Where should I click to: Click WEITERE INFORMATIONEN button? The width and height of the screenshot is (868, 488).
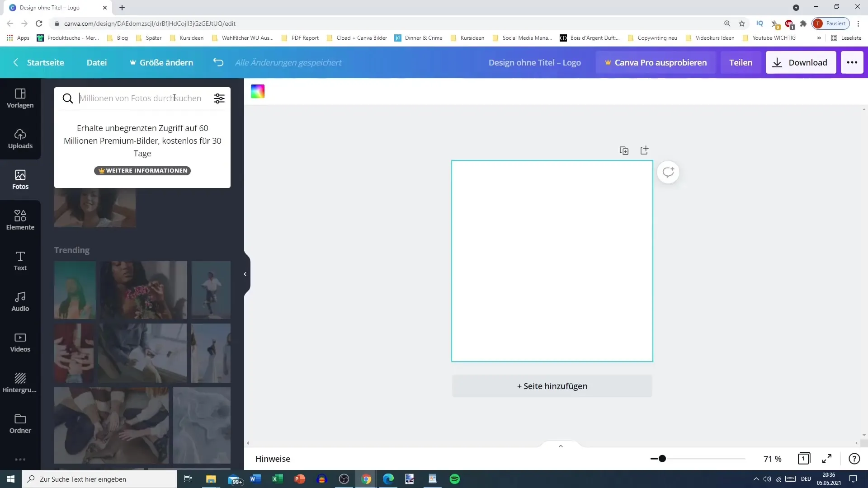(142, 170)
